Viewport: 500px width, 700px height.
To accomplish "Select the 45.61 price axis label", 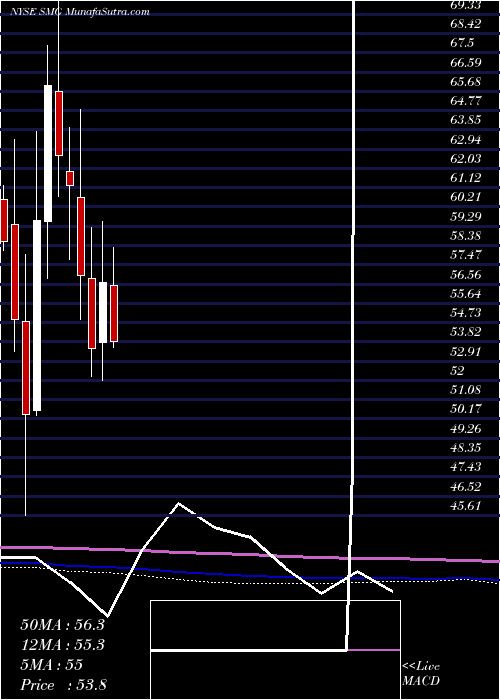I will tap(466, 506).
